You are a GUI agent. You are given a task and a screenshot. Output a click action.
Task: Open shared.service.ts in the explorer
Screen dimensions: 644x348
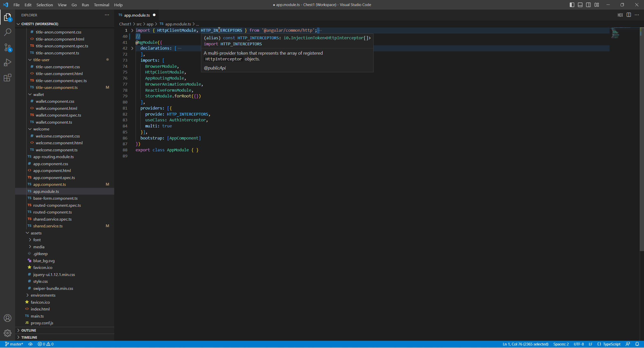[x=48, y=226]
